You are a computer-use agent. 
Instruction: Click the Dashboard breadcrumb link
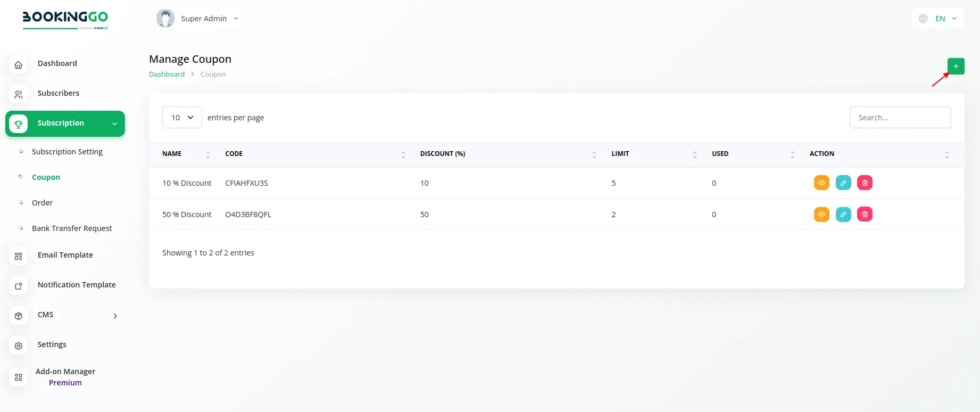click(x=167, y=75)
